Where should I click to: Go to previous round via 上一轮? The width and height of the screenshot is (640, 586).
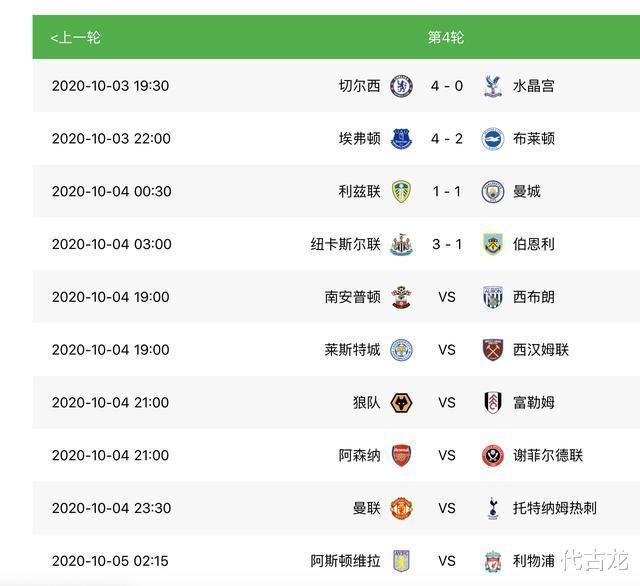click(75, 38)
